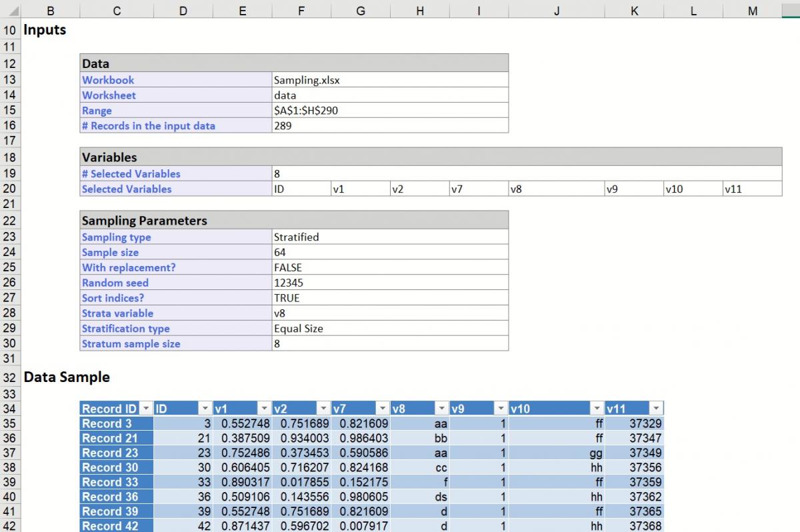Open the v2 column filter dropdown
The width and height of the screenshot is (800, 532).
[324, 408]
